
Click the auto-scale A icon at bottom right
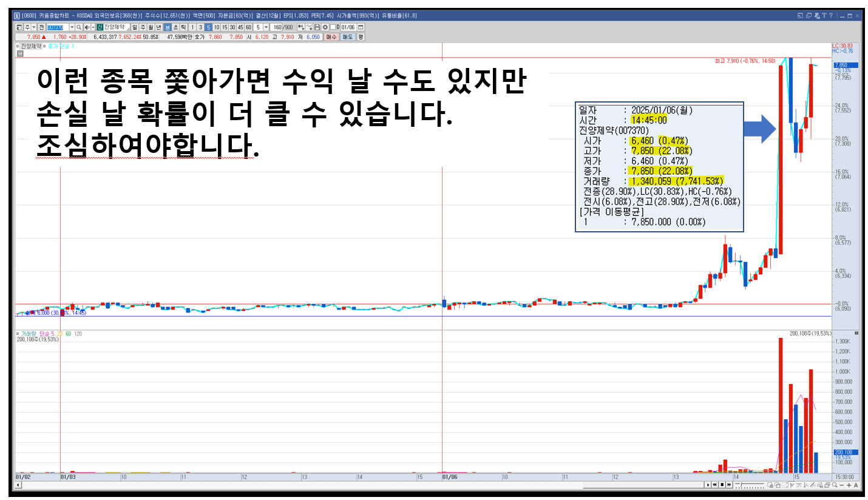[x=856, y=485]
